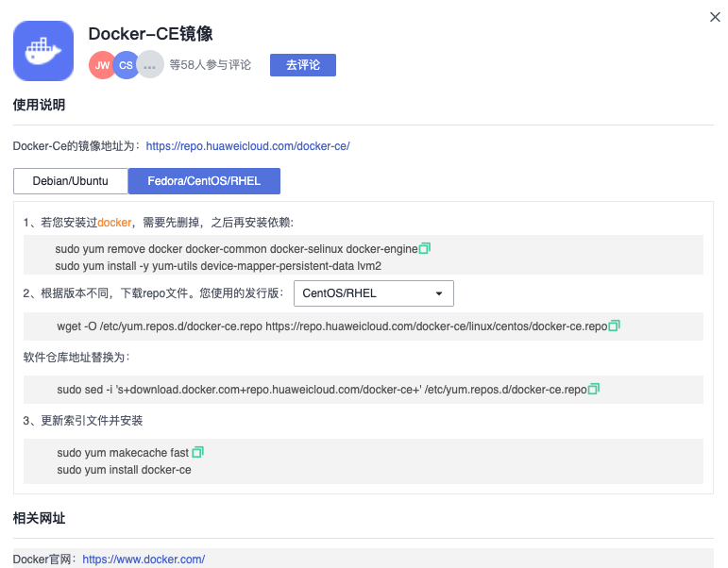The image size is (728, 568).
Task: Click the 等58人参与评论 text
Action: 210,65
